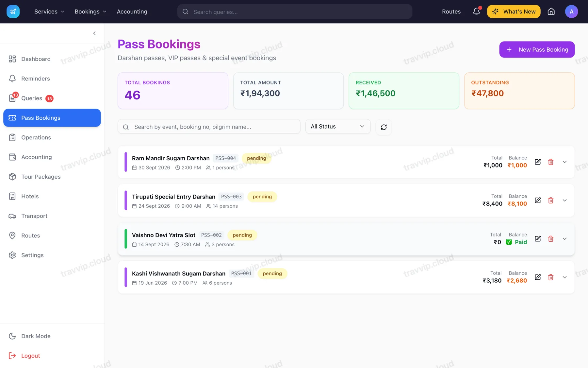Open the Bookings dropdown menu
This screenshot has width=588, height=368.
coord(90,11)
